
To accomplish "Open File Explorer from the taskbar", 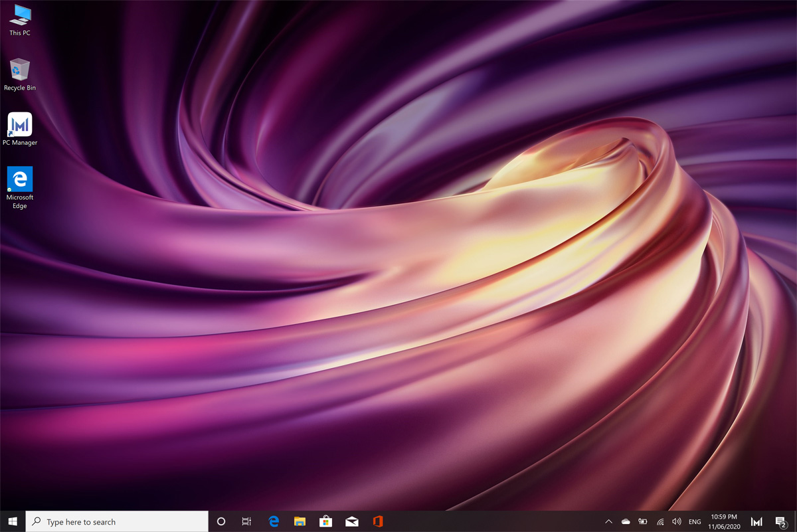I will [300, 521].
